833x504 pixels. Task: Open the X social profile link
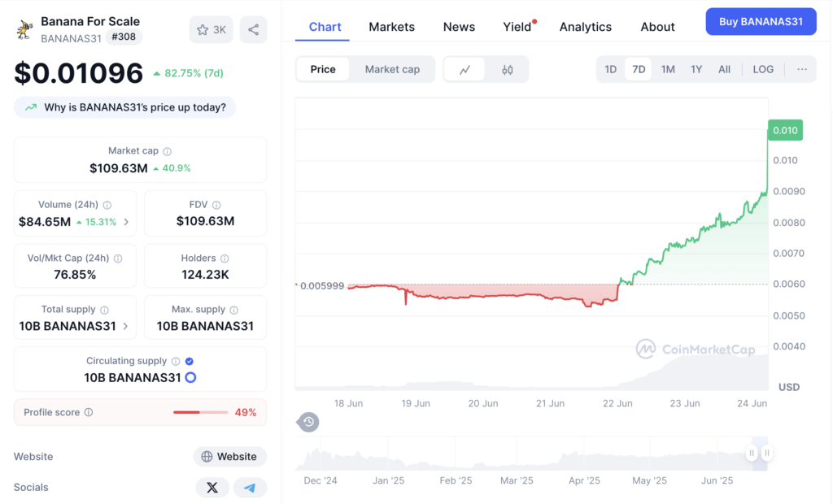click(x=212, y=488)
